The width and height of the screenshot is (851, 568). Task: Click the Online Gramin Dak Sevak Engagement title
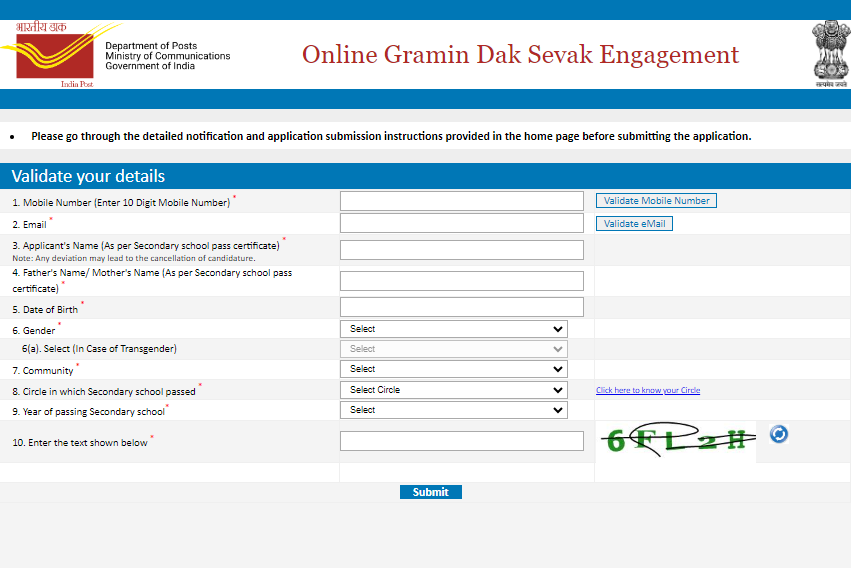tap(520, 55)
